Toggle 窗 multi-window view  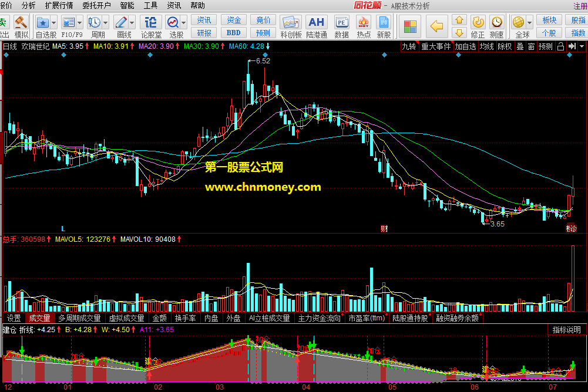point(531,46)
